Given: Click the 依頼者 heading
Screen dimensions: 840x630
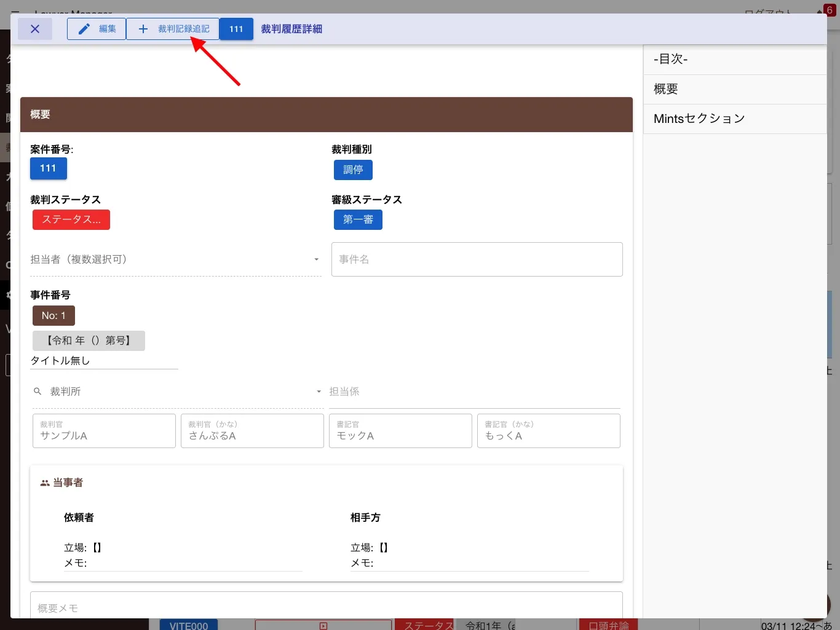Looking at the screenshot, I should [x=79, y=518].
